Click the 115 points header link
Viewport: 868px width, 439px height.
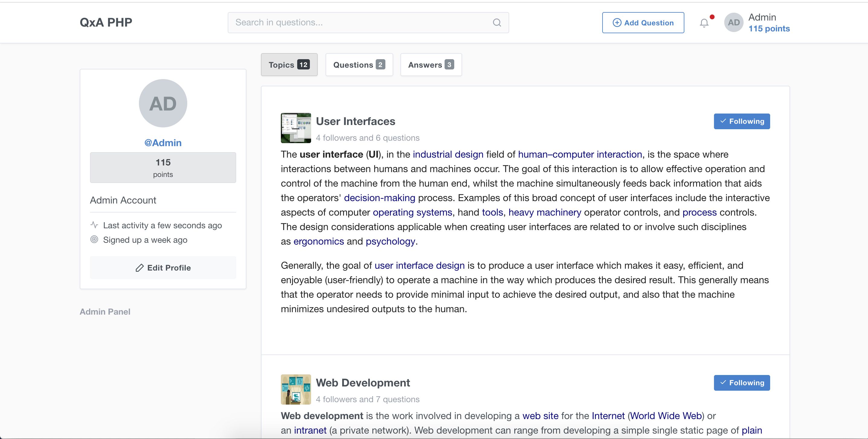point(769,29)
